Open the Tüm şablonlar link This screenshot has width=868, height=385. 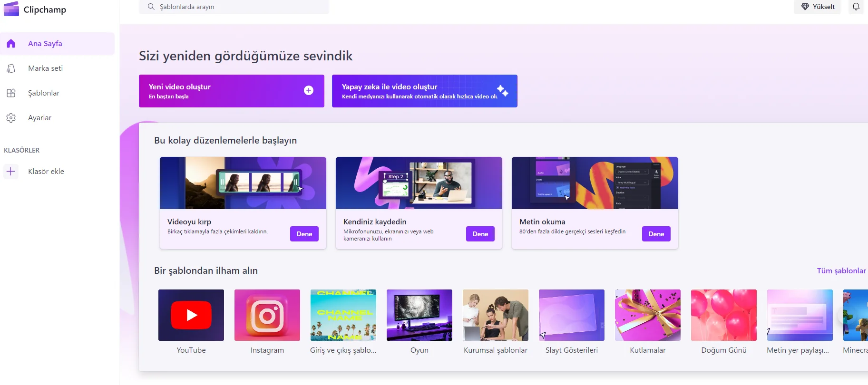[841, 271]
